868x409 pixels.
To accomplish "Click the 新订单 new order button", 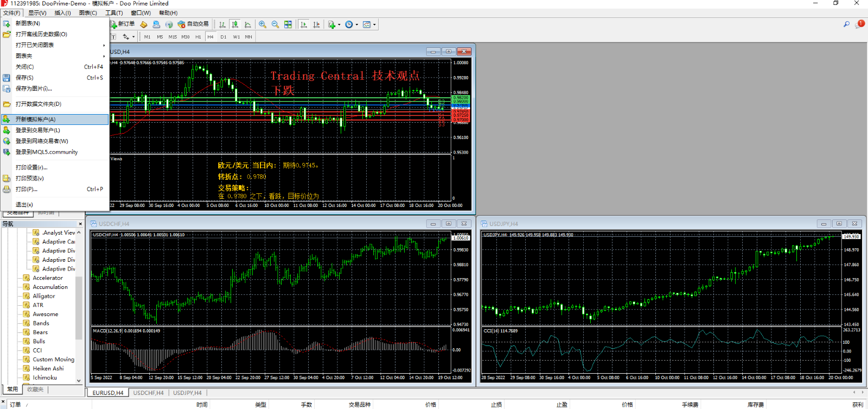I will pyautogui.click(x=123, y=24).
